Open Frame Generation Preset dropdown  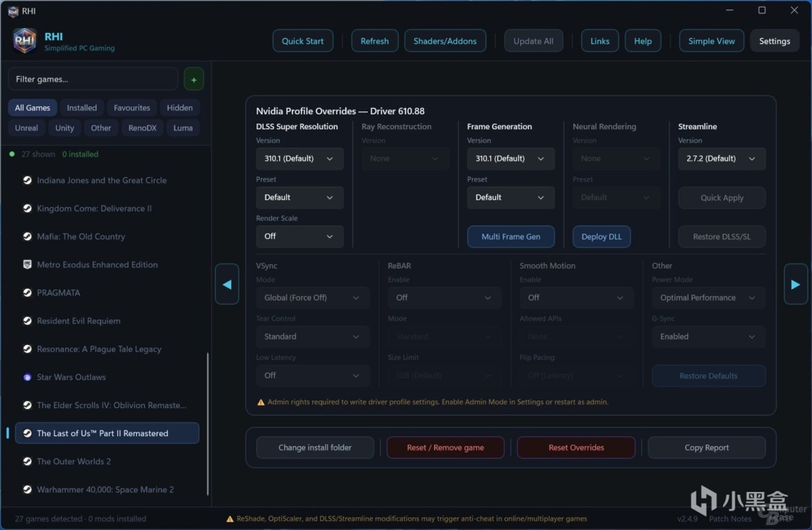coord(511,197)
